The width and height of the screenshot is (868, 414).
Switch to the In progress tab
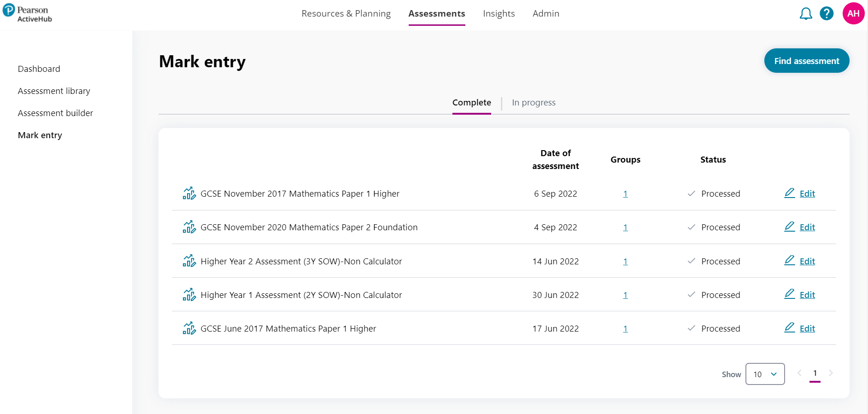[x=534, y=103]
